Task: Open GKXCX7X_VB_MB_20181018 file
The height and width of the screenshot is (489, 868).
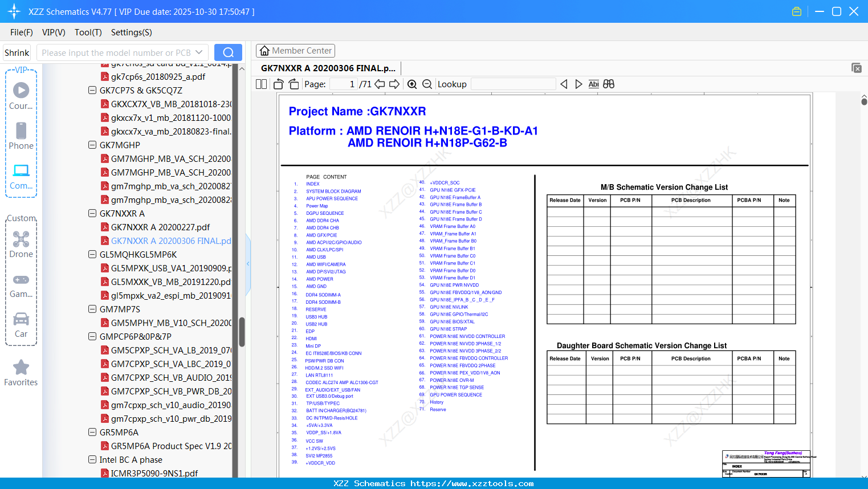Action: point(171,104)
